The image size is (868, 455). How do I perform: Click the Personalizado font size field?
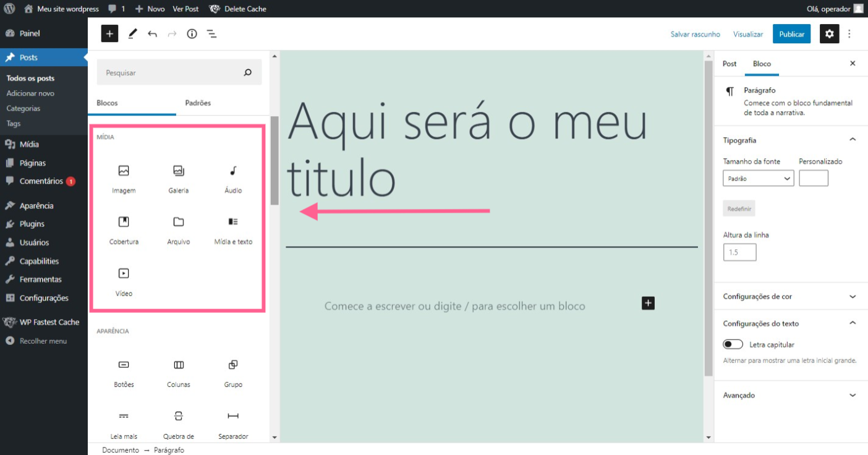coord(813,179)
